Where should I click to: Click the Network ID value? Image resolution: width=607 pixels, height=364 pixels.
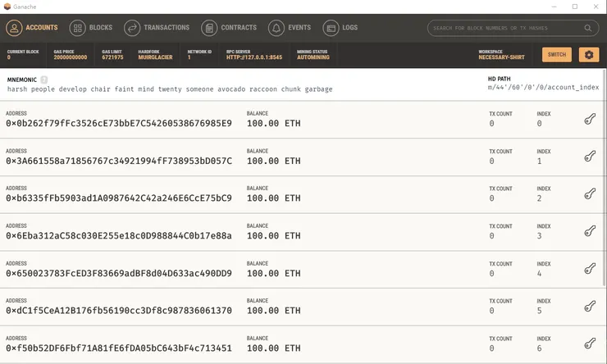(x=189, y=57)
